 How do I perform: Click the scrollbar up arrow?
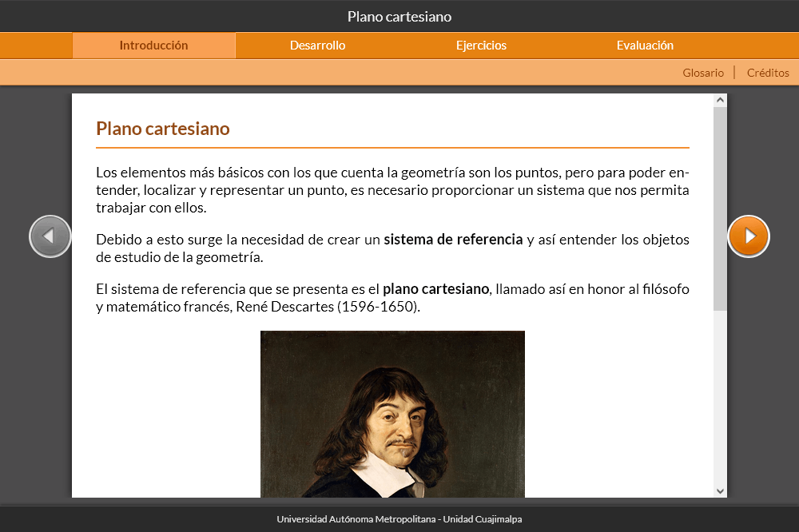(720, 100)
